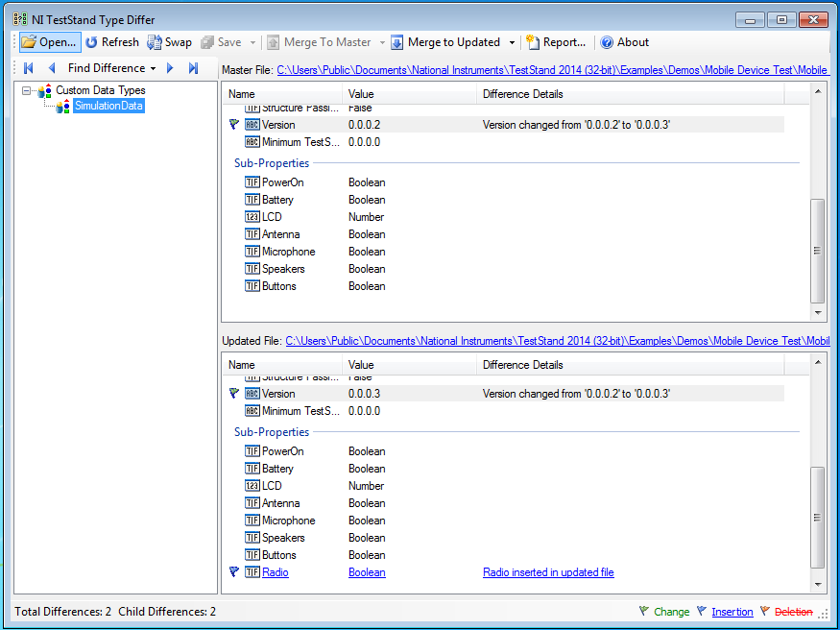Click scroll down arrow of updated pane
Viewport: 840px width, 630px height.
pos(818,585)
